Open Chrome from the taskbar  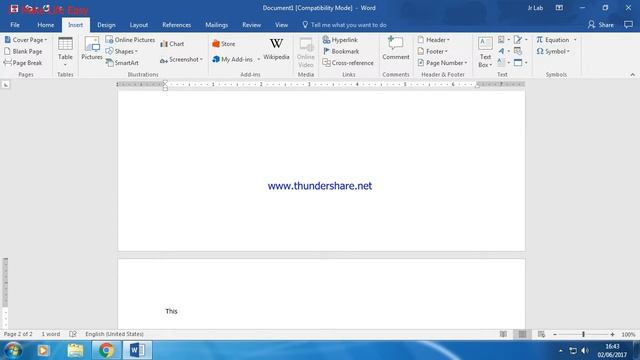click(x=106, y=350)
